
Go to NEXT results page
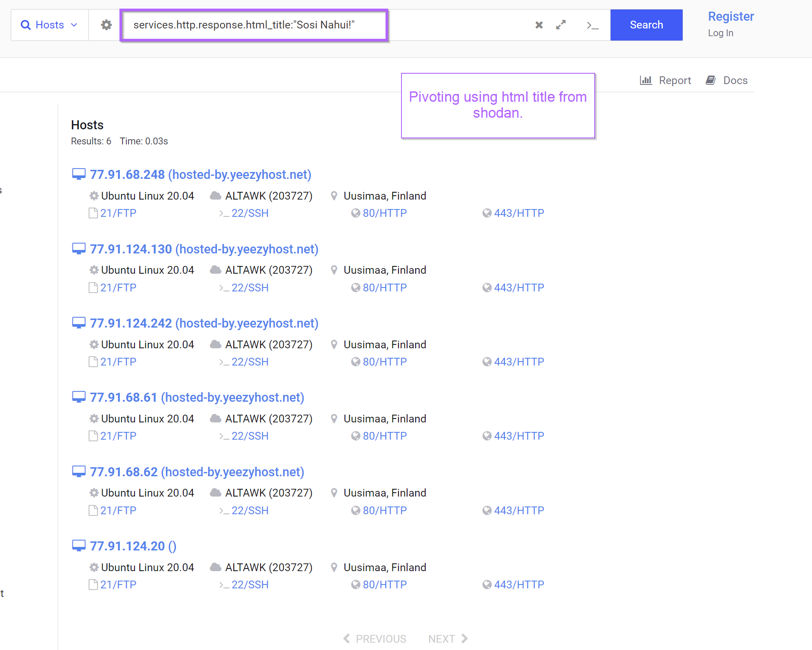click(448, 639)
